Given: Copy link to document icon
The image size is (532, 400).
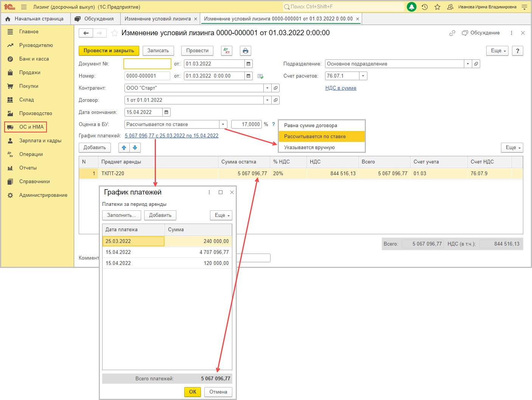Looking at the screenshot, I should (x=452, y=33).
